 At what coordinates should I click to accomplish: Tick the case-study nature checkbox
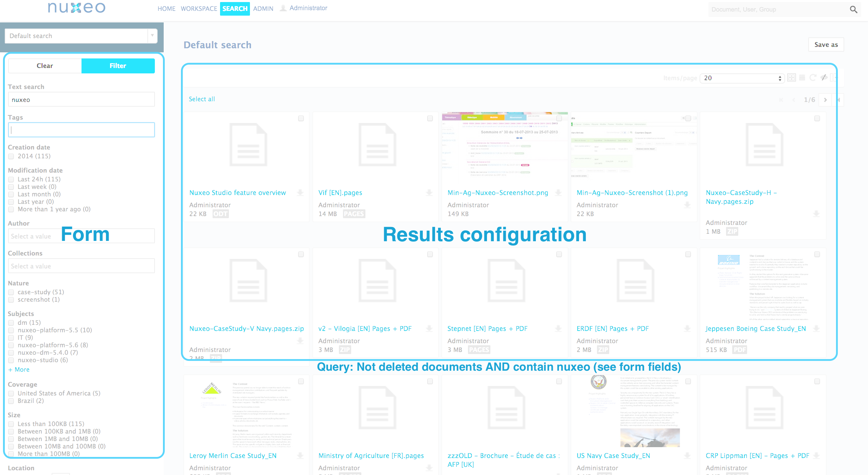click(x=11, y=292)
